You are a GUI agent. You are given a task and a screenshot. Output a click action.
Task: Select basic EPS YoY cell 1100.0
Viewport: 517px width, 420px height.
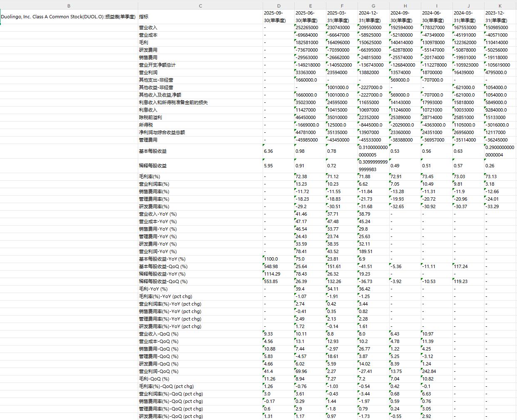(x=278, y=259)
